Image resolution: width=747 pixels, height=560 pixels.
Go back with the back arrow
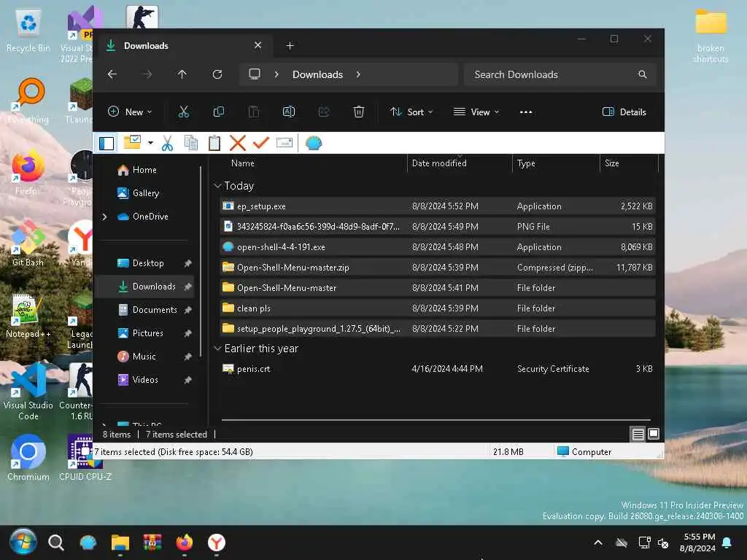click(112, 74)
